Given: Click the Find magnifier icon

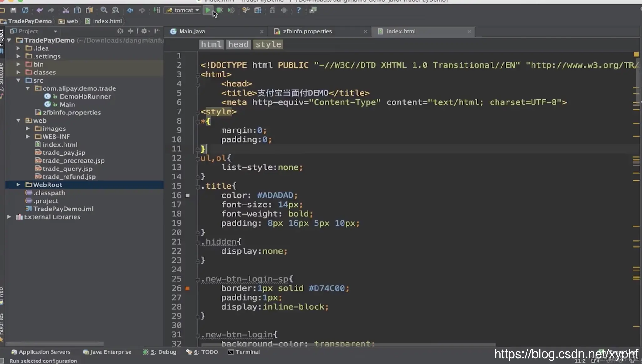Looking at the screenshot, I should tap(104, 10).
